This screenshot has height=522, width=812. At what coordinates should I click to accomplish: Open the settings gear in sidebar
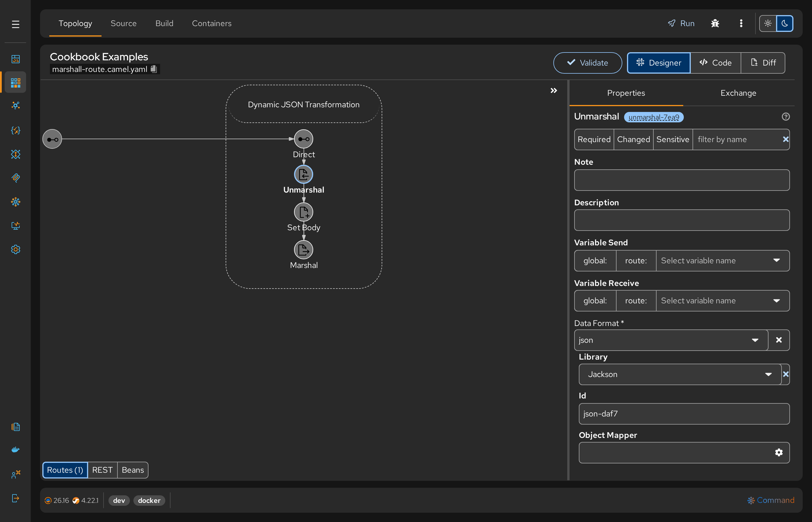tap(16, 249)
